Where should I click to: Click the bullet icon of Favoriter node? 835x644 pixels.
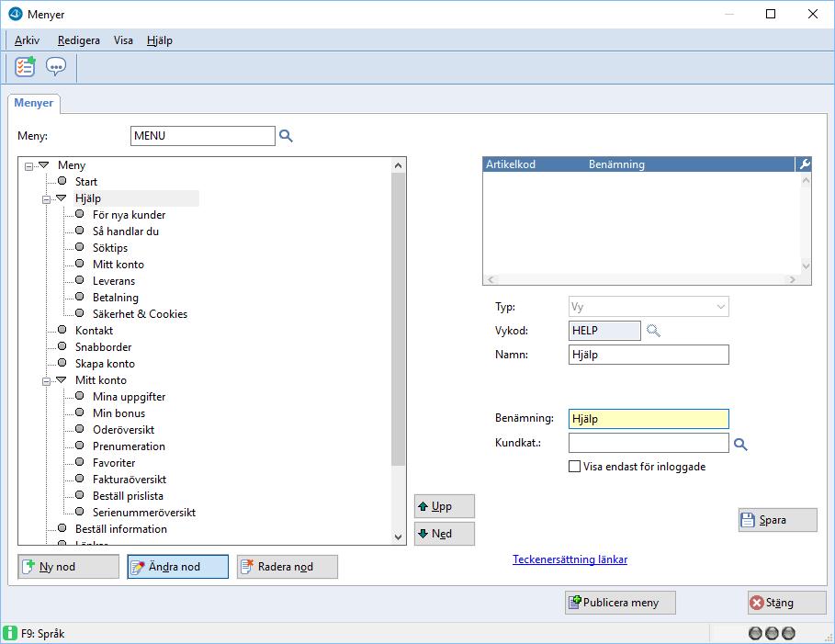(x=79, y=462)
